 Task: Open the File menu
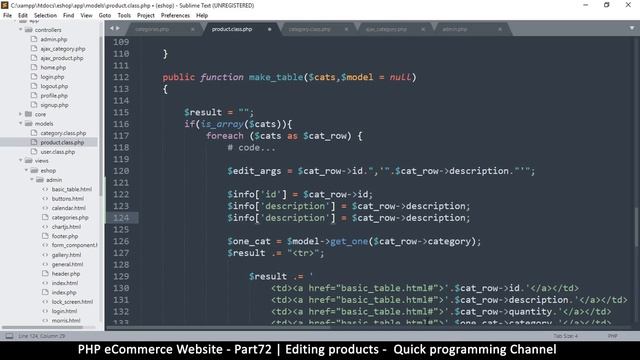(x=7, y=16)
